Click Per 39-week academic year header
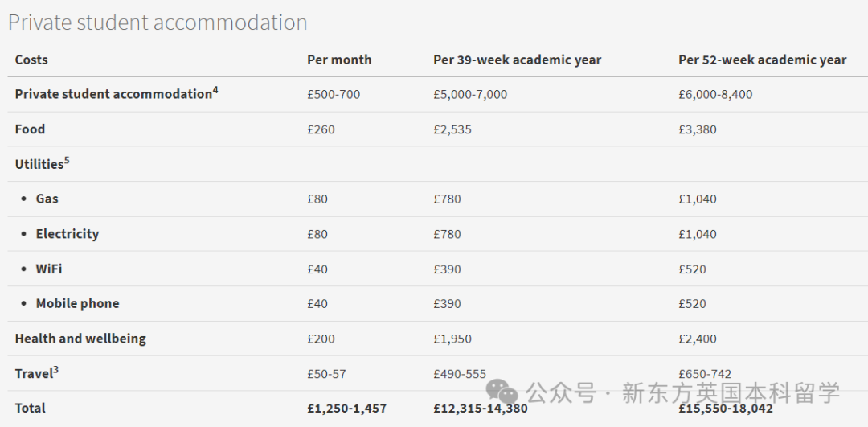The image size is (868, 427). coord(517,60)
